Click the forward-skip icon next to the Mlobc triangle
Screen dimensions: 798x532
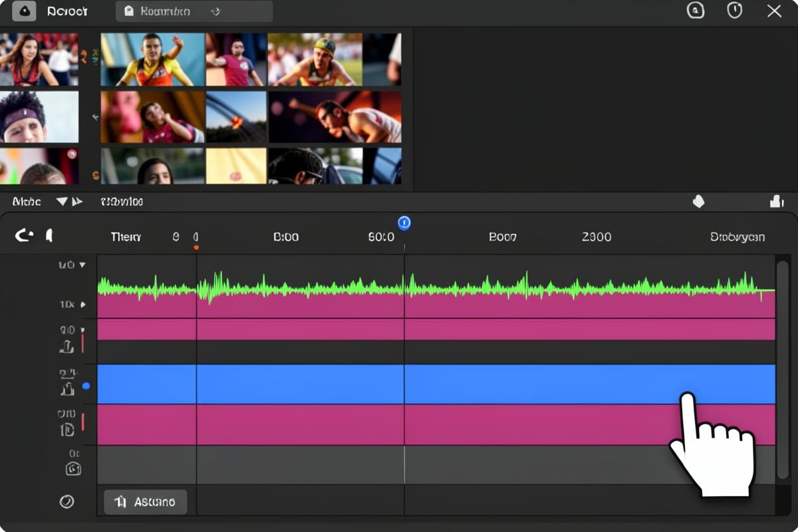point(77,201)
